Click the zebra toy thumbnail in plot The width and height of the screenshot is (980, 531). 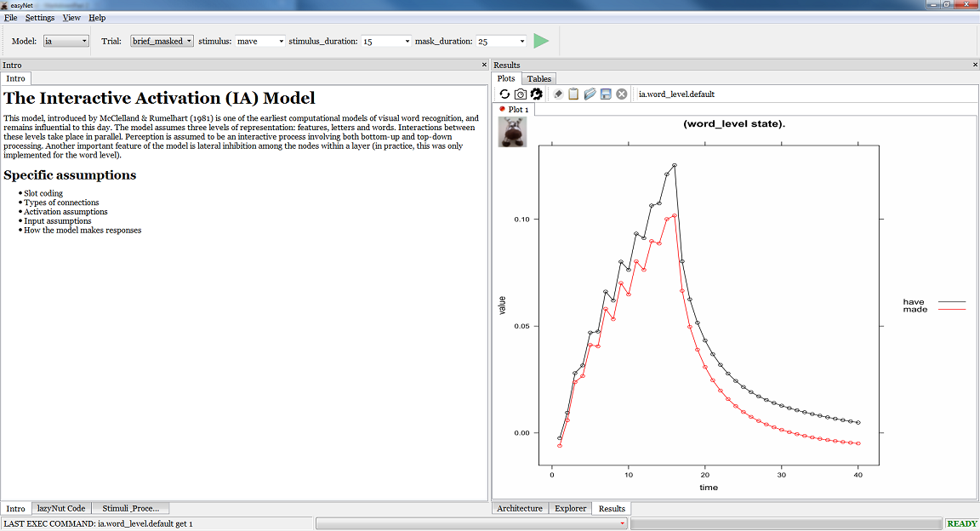point(512,132)
